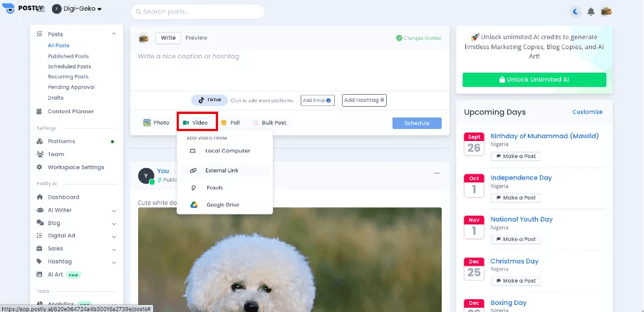
Task: Click the Workspace Settings gear icon
Action: pos(39,167)
